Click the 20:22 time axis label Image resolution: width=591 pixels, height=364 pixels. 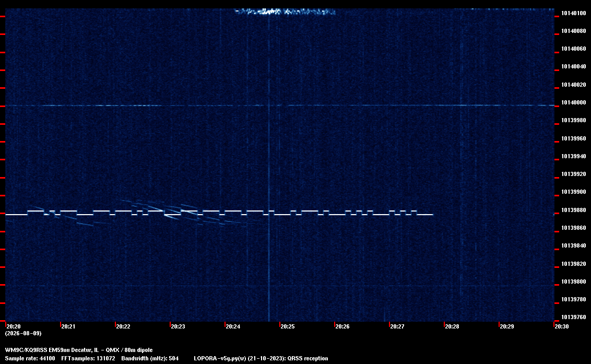point(123,326)
